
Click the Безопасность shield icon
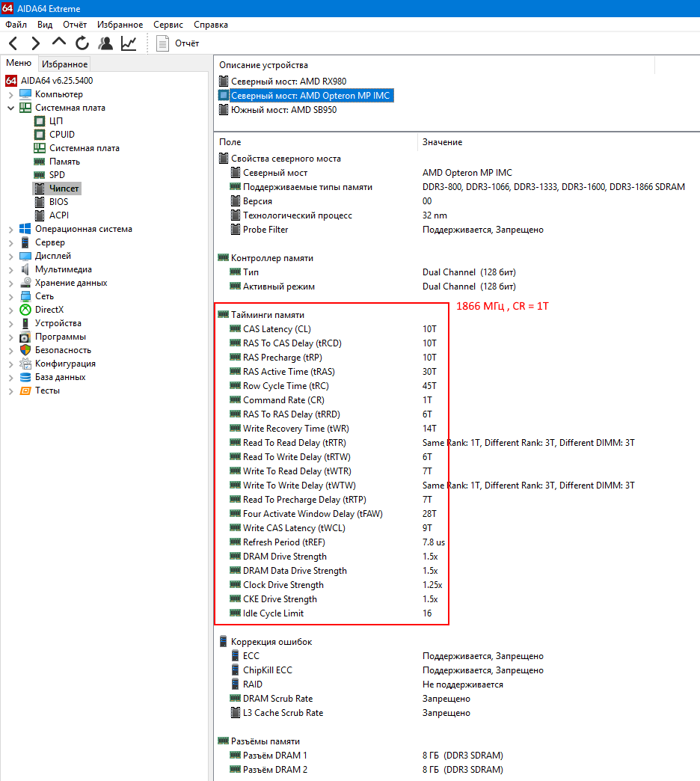[25, 349]
